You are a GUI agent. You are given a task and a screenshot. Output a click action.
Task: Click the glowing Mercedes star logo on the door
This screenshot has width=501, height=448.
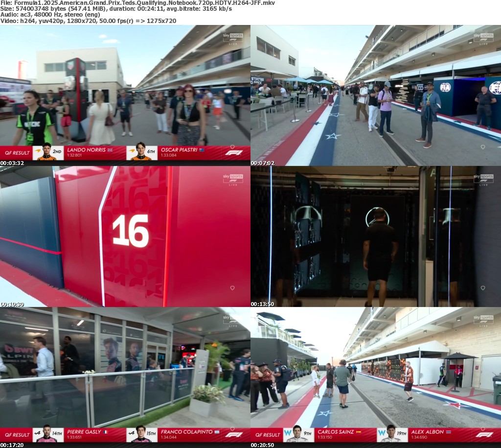[x=377, y=216]
